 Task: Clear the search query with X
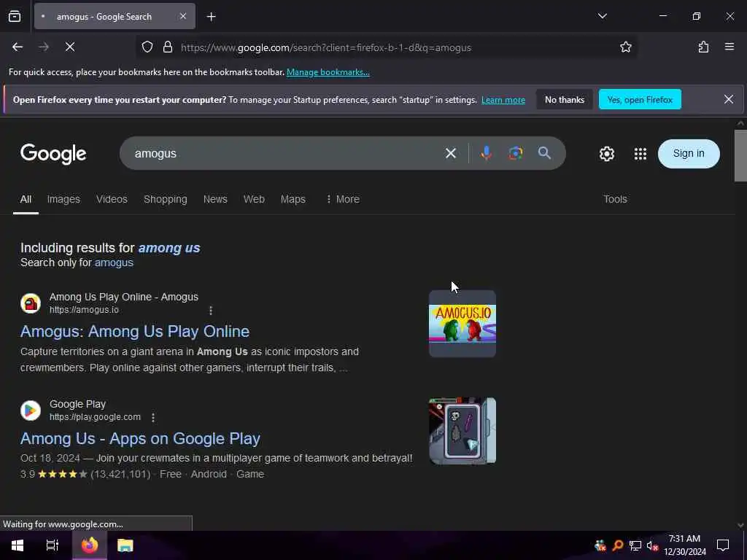pos(451,153)
